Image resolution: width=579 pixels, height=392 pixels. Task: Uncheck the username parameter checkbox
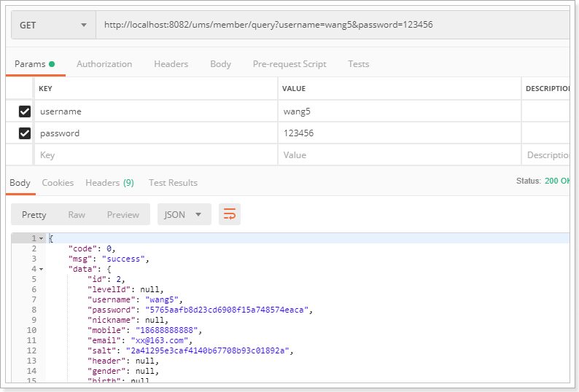coord(25,111)
